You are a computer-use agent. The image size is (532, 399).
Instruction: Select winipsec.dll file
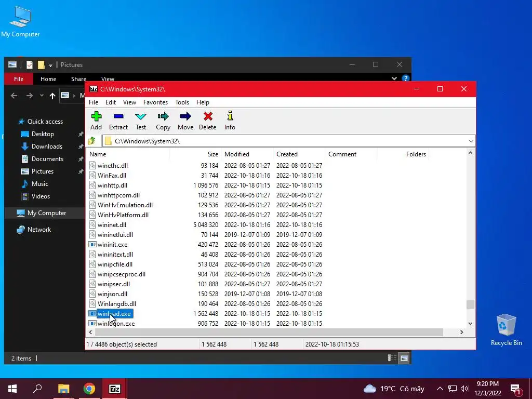coord(114,284)
